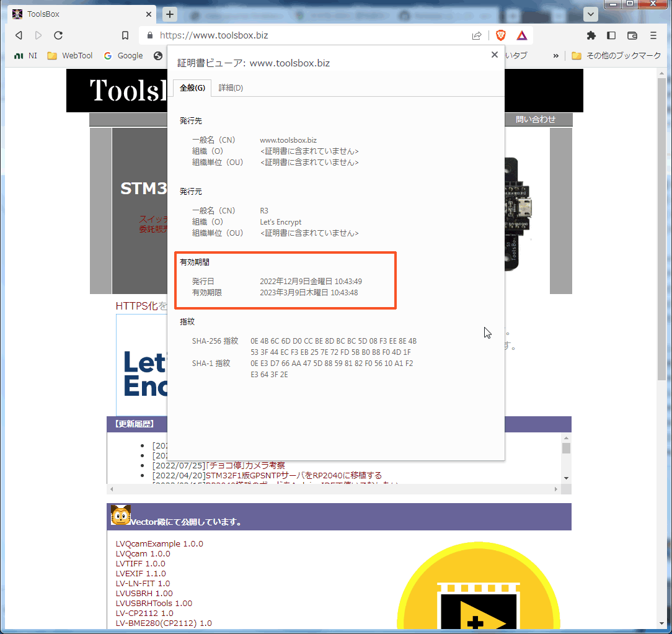
Task: Open a new tab with the plus button
Action: coord(170,14)
